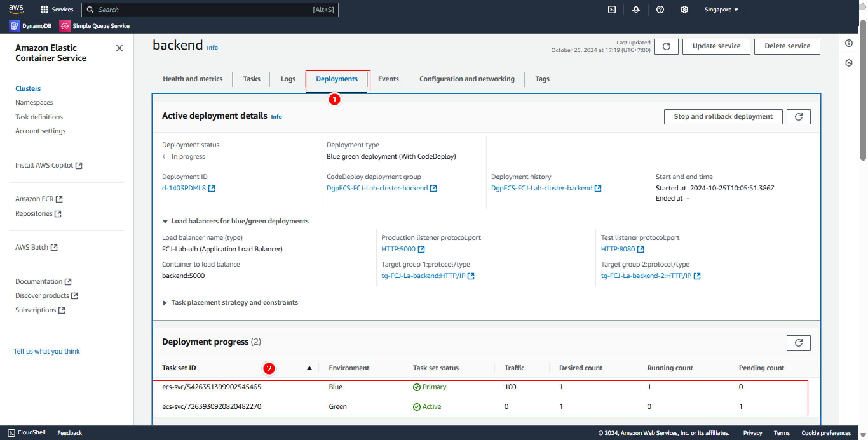Open the settings gear icon
Viewport: 868px width, 440px height.
[684, 10]
